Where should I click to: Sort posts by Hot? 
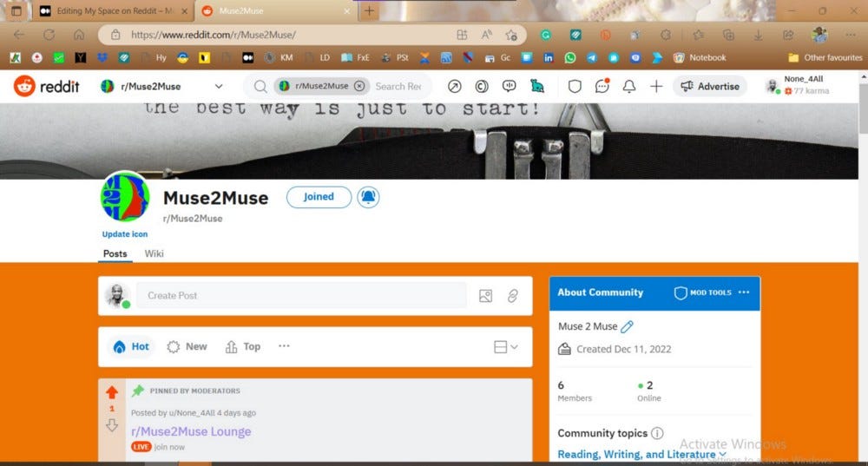pos(131,346)
